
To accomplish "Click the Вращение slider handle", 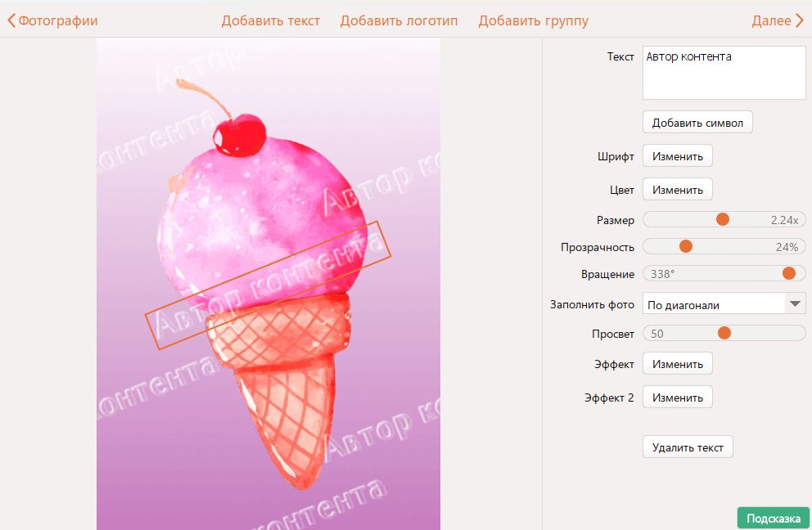I will pyautogui.click(x=789, y=273).
